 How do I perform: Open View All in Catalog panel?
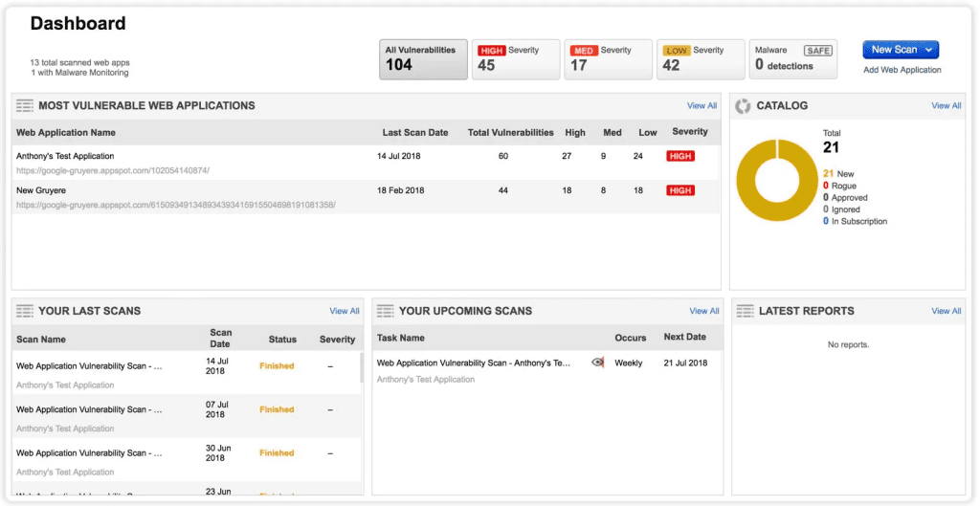tap(947, 106)
